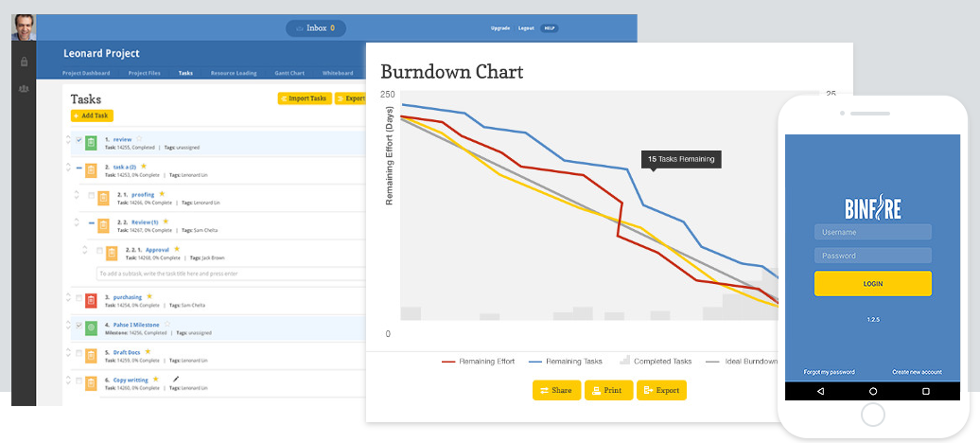Select the Tasks tab

click(185, 73)
